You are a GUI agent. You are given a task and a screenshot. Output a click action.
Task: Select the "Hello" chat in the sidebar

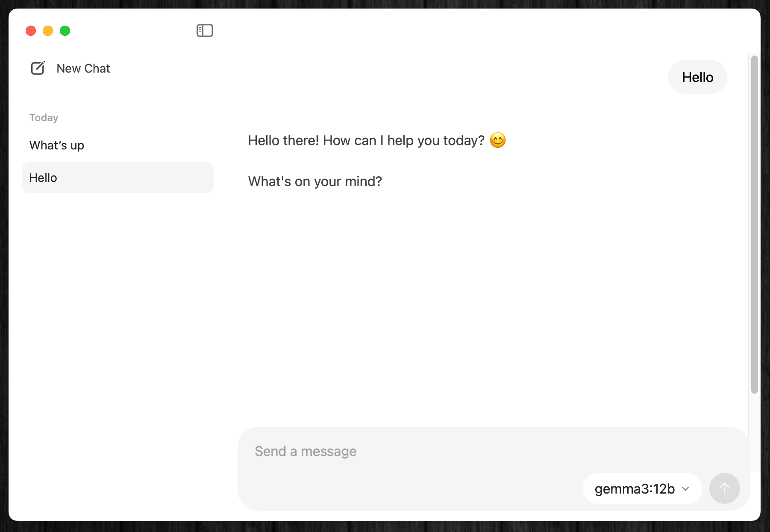[118, 178]
